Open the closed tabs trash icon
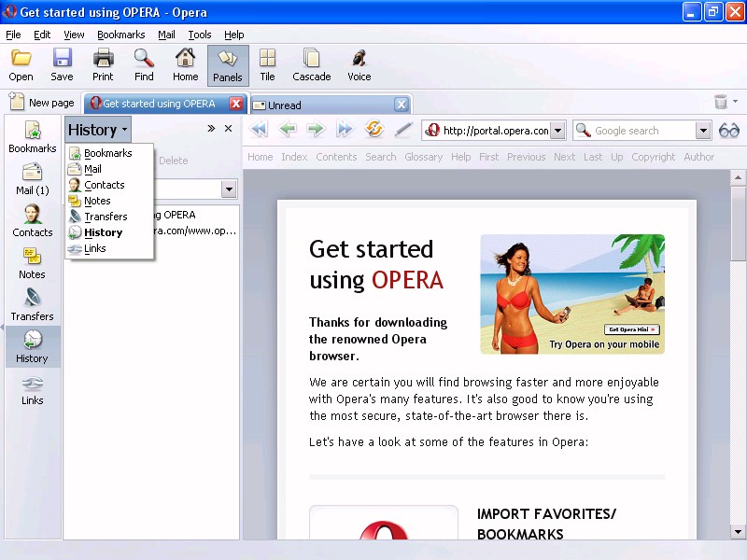The width and height of the screenshot is (747, 560). (721, 103)
